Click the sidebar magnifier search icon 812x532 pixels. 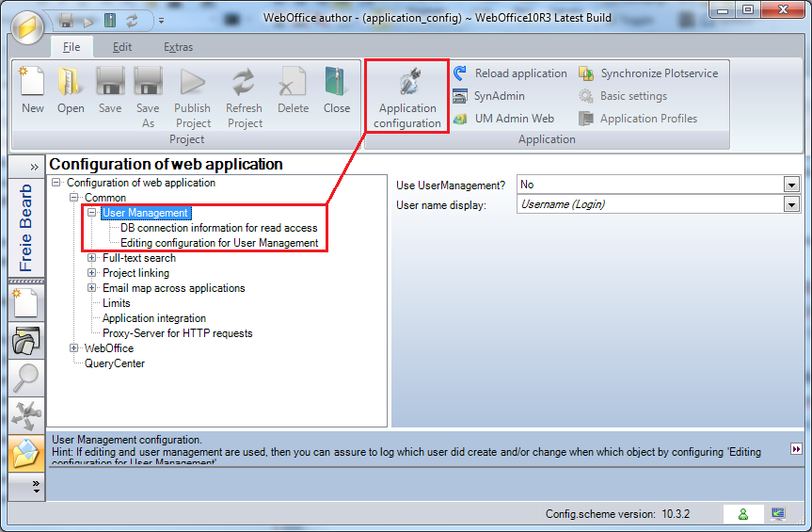(25, 379)
